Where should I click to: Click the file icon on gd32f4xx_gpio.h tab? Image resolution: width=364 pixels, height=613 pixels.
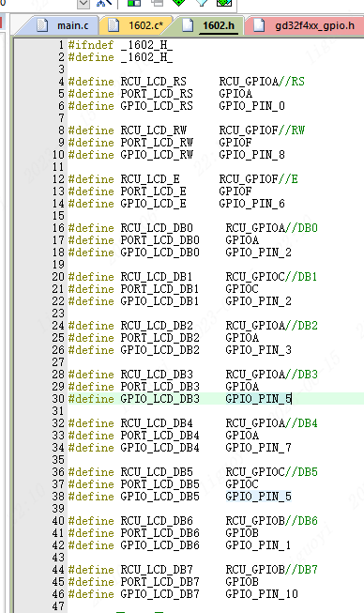click(259, 25)
